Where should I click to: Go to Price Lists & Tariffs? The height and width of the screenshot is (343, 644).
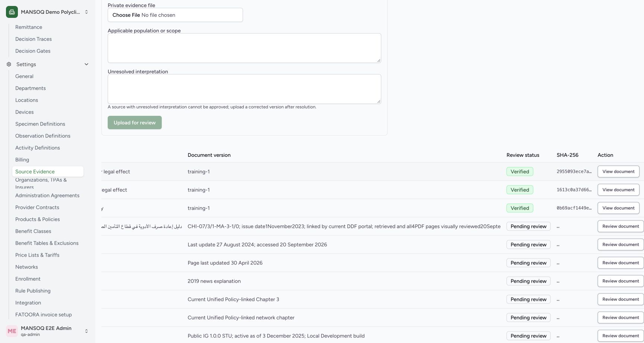pos(37,255)
